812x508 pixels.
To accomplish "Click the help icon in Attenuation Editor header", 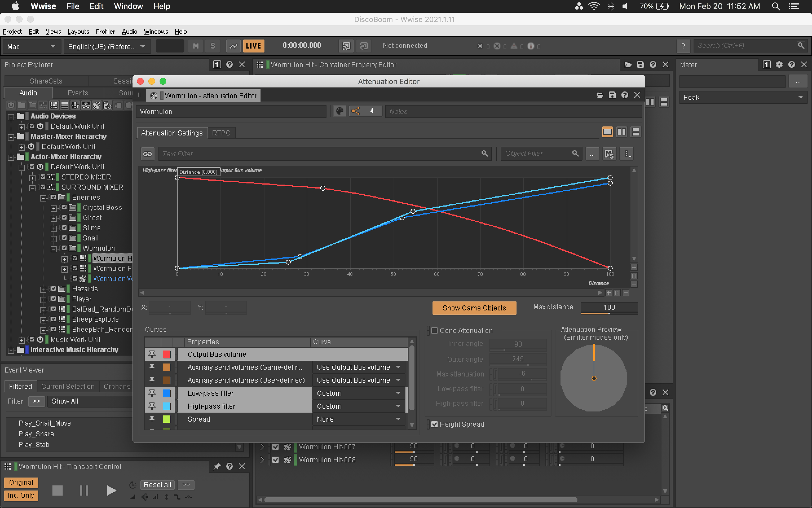I will click(625, 95).
